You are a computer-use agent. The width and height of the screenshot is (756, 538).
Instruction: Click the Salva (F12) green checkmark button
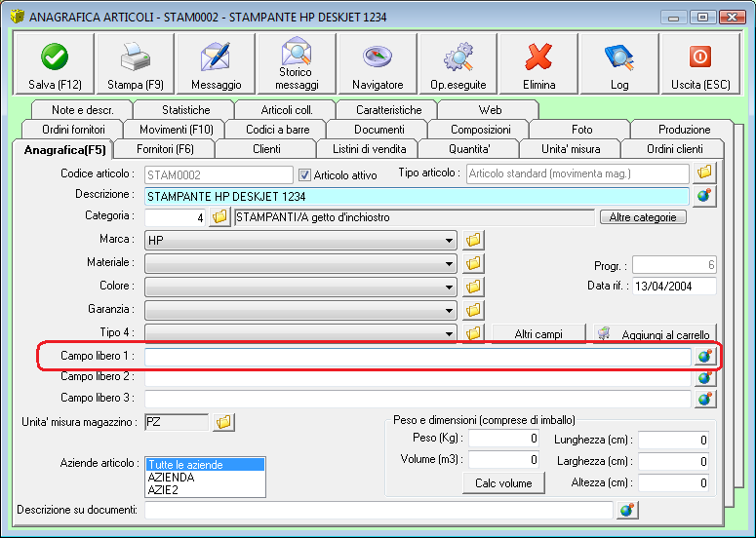tap(54, 63)
